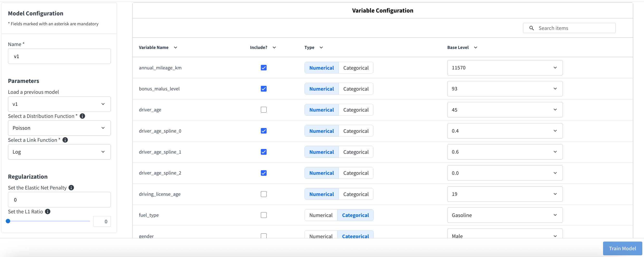The height and width of the screenshot is (257, 644).
Task: Click the driver_age_spline_2 variable name
Action: coord(160,173)
